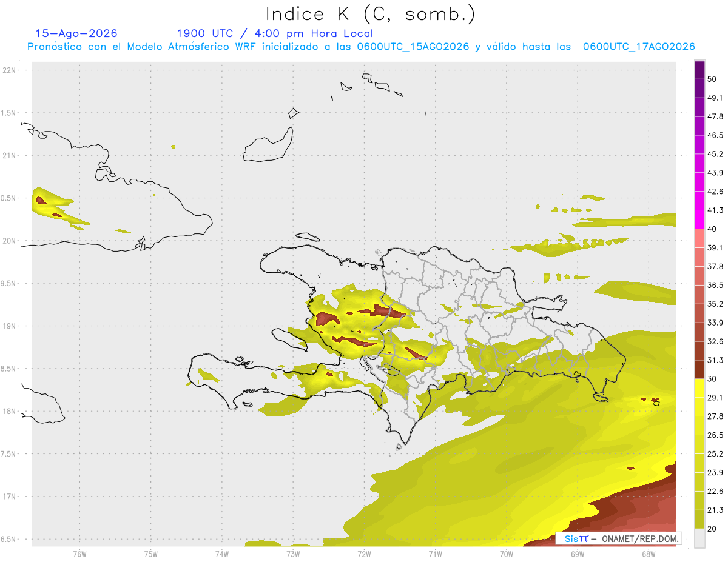The width and height of the screenshot is (728, 562).
Task: Click the colorbar value "32.6"
Action: pyautogui.click(x=715, y=341)
